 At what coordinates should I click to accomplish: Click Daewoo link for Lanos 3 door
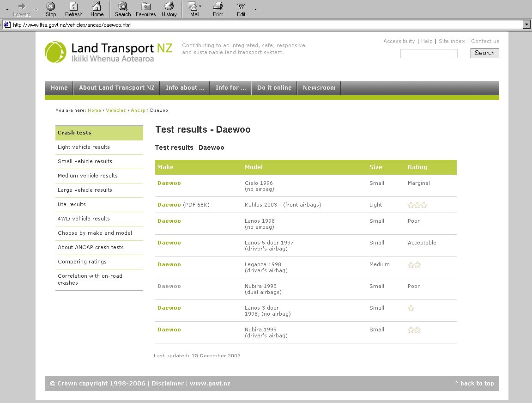coord(169,308)
